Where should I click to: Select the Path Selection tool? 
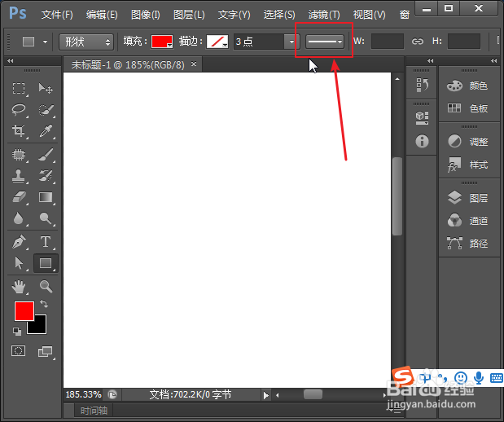click(19, 263)
